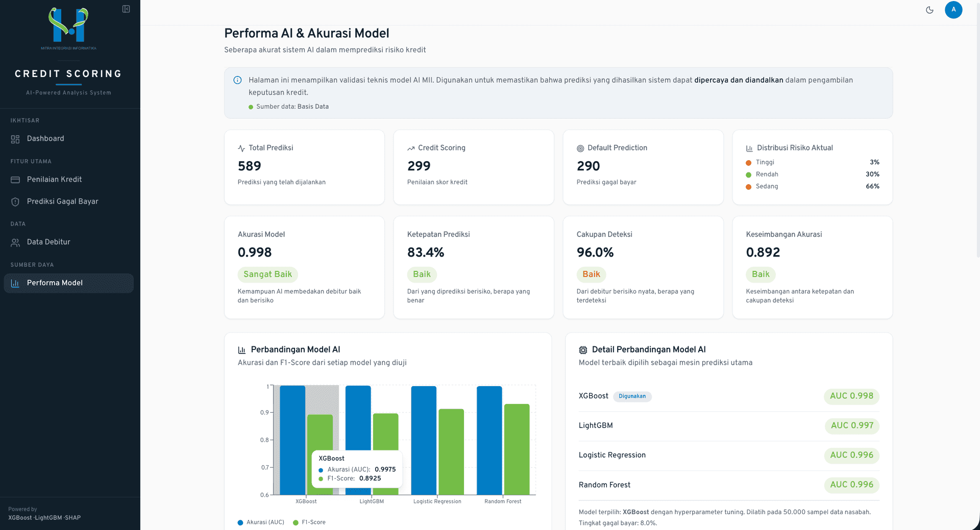
Task: Toggle the Akurasi (AUC) legend item
Action: coord(261,522)
